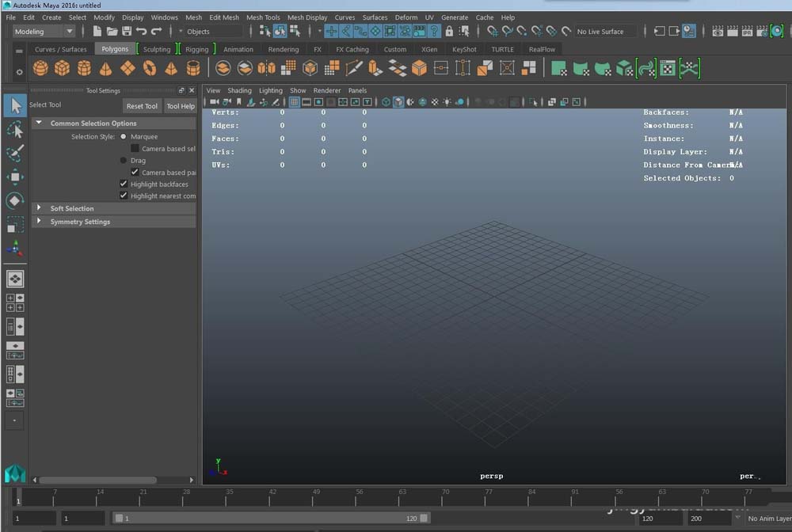Create a polygon cube from the shelf
Screen dimensions: 792x532
pos(62,69)
